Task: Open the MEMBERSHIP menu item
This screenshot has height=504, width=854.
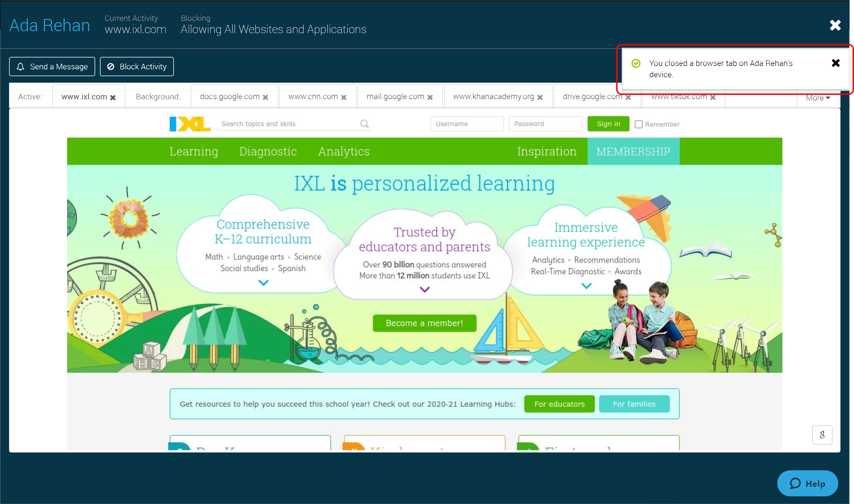Action: 634,152
